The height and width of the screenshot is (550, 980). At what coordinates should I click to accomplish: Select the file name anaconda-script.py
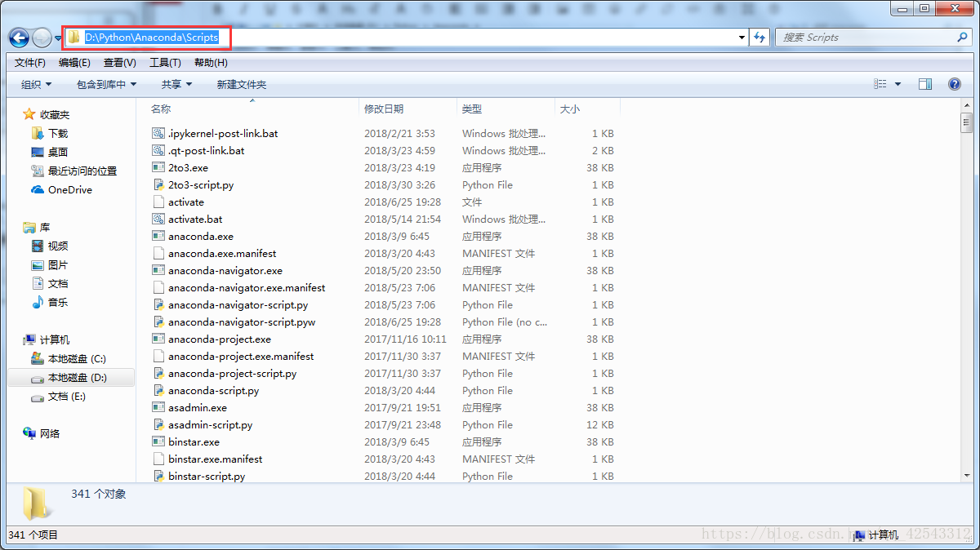pyautogui.click(x=214, y=390)
